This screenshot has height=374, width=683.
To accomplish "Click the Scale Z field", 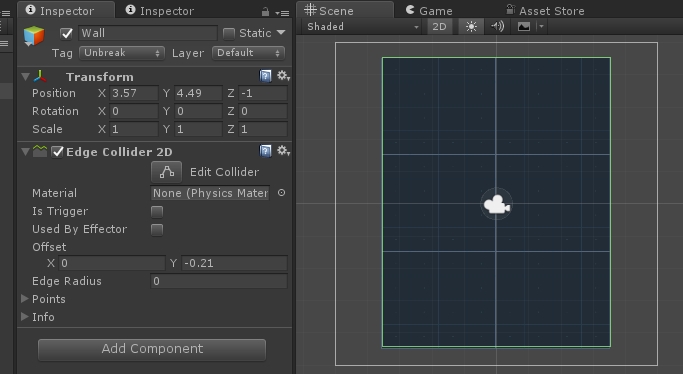I will pyautogui.click(x=263, y=129).
